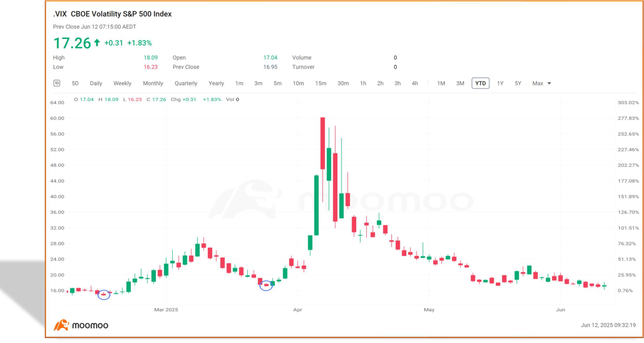Click "Vol 0" in the chart header
644x343 pixels.
[232, 100]
